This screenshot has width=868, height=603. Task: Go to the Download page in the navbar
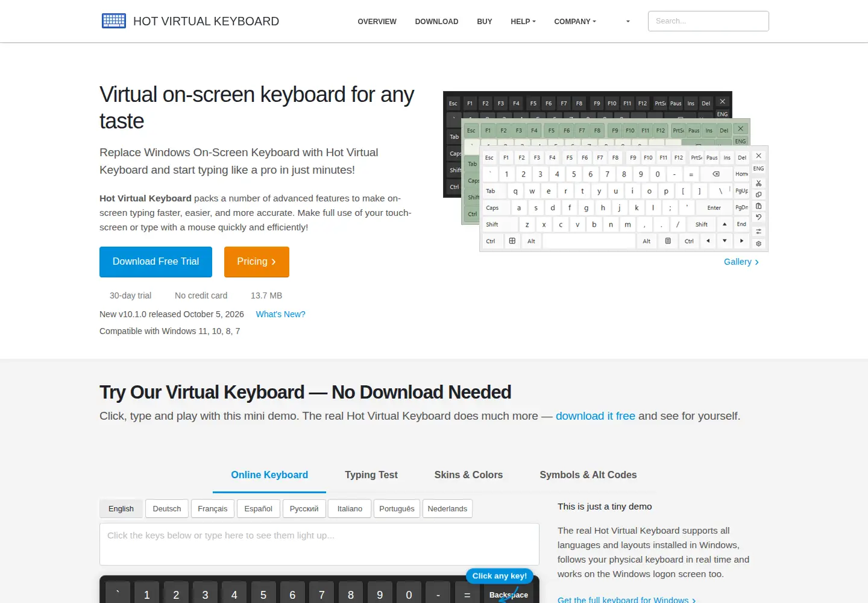[x=436, y=22]
